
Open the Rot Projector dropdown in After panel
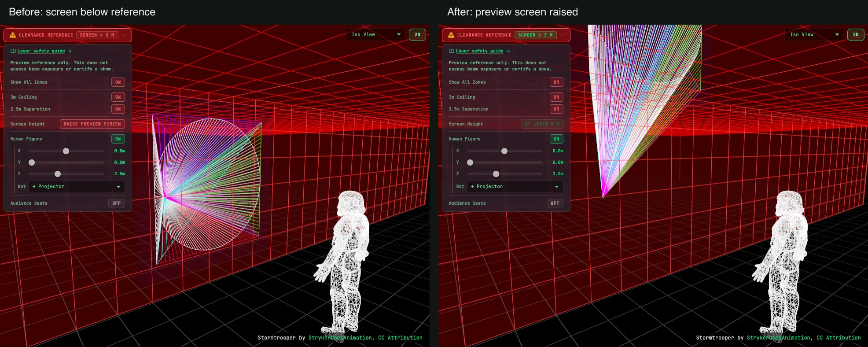[515, 187]
